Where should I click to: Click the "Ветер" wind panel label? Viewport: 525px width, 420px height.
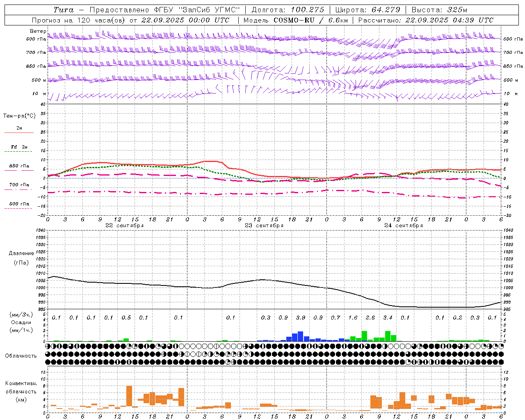[38, 31]
